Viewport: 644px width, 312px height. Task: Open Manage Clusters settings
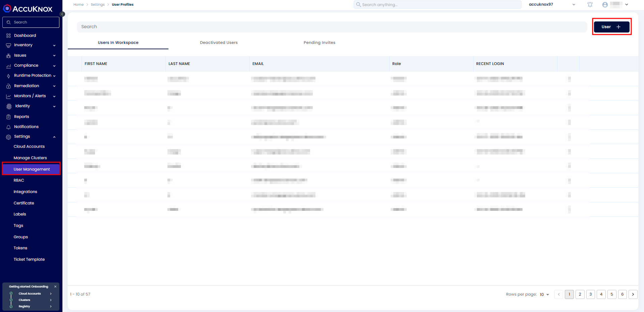click(x=30, y=158)
